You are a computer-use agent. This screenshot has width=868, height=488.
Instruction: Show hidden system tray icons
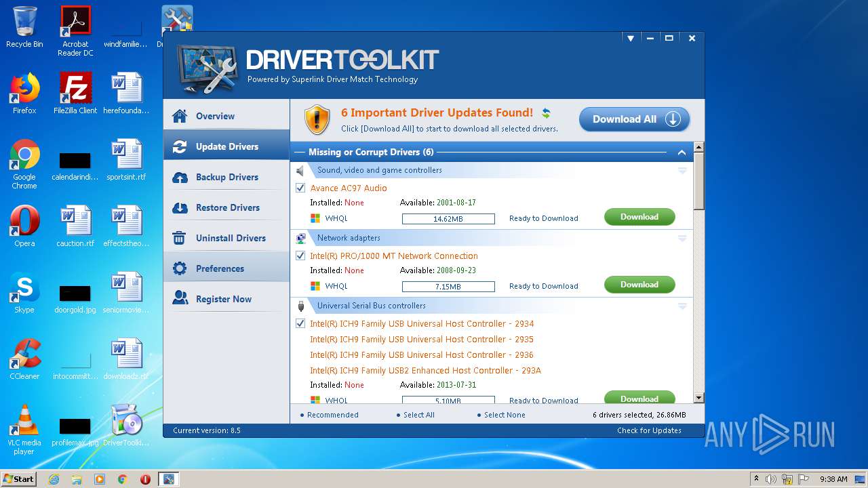pos(755,479)
